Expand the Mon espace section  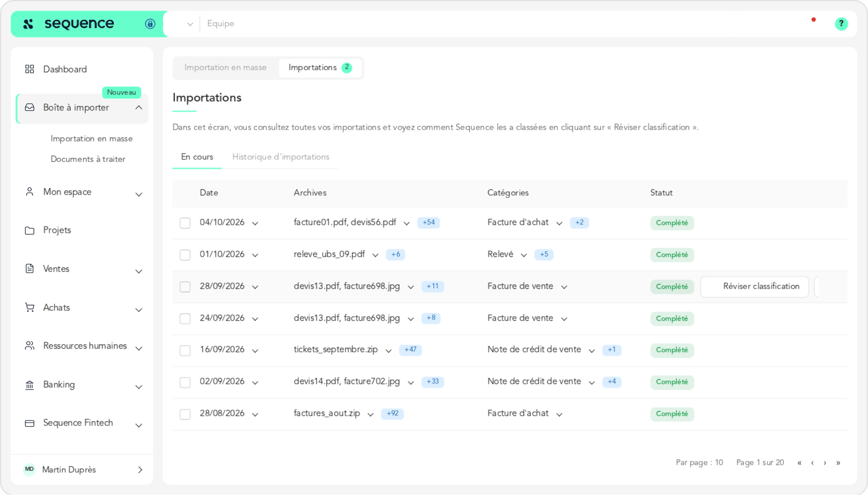tap(138, 195)
